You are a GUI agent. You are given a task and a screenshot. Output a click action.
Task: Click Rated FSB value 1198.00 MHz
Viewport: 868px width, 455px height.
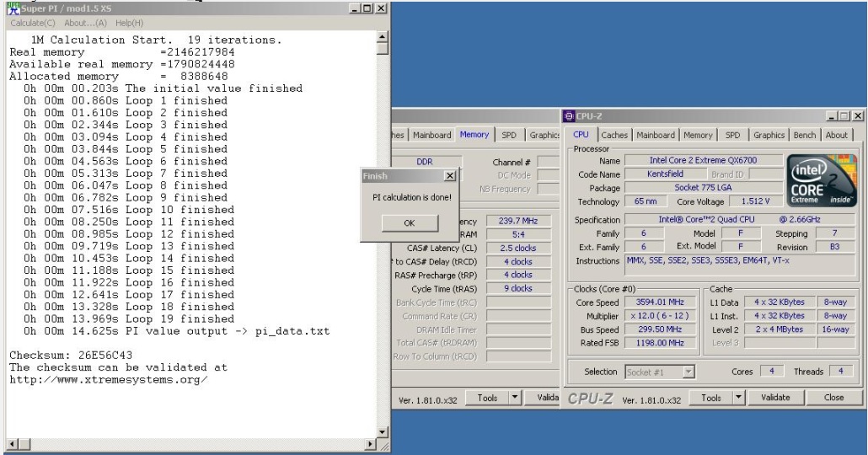click(660, 343)
